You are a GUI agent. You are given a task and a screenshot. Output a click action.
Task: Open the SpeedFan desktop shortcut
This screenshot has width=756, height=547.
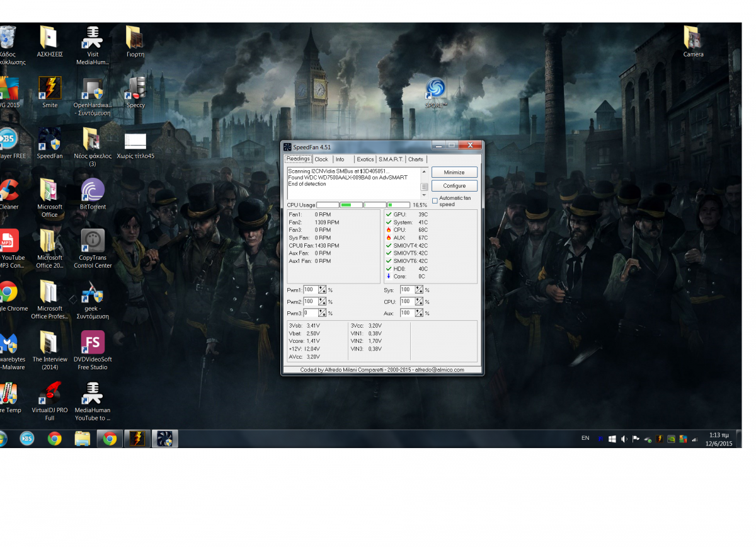pyautogui.click(x=50, y=143)
